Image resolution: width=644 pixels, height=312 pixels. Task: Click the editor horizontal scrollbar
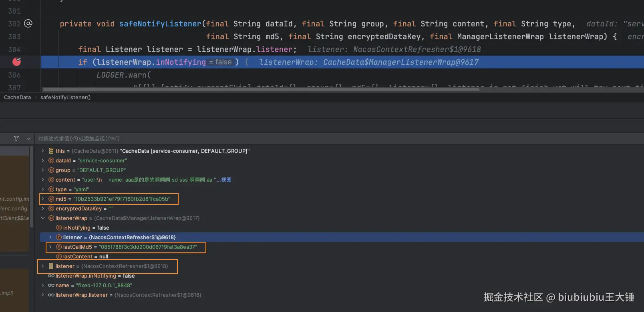[x=260, y=90]
